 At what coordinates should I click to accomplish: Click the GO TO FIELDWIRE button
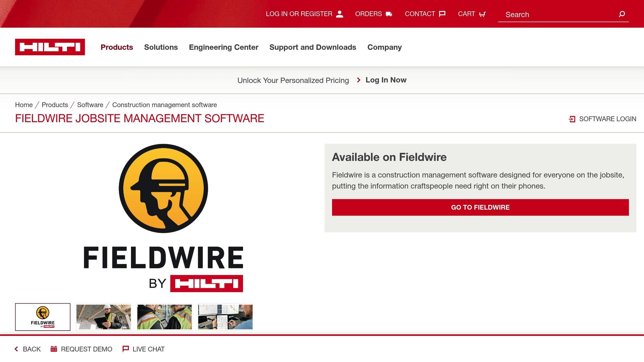tap(480, 207)
